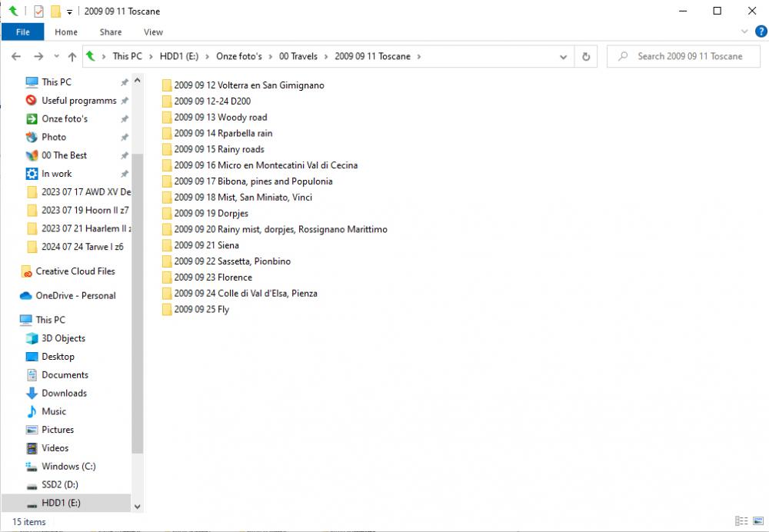The height and width of the screenshot is (532, 769).
Task: Navigate to This PC breadcrumb
Action: coord(127,56)
